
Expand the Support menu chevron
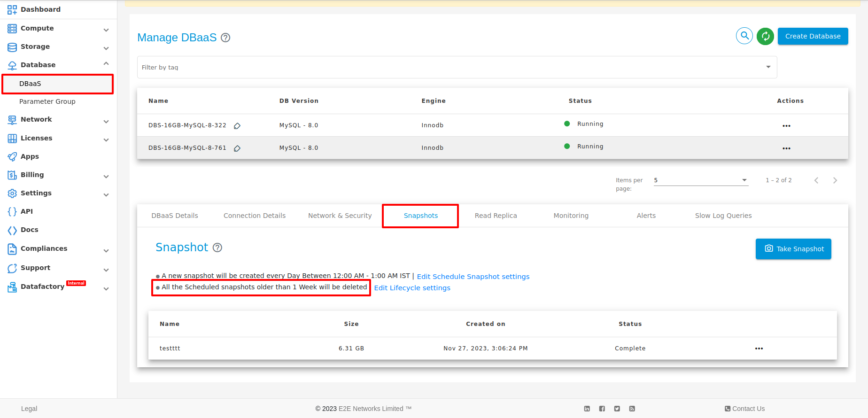(106, 270)
